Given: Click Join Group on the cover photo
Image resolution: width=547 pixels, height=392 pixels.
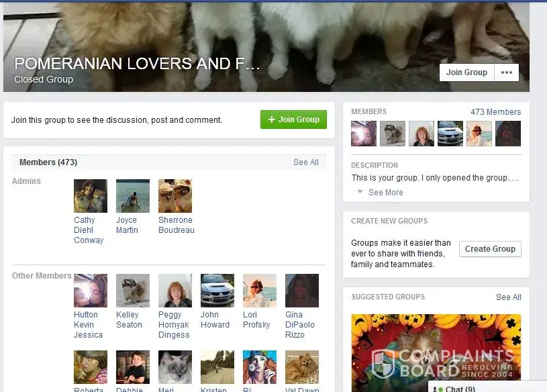Looking at the screenshot, I should [x=466, y=72].
